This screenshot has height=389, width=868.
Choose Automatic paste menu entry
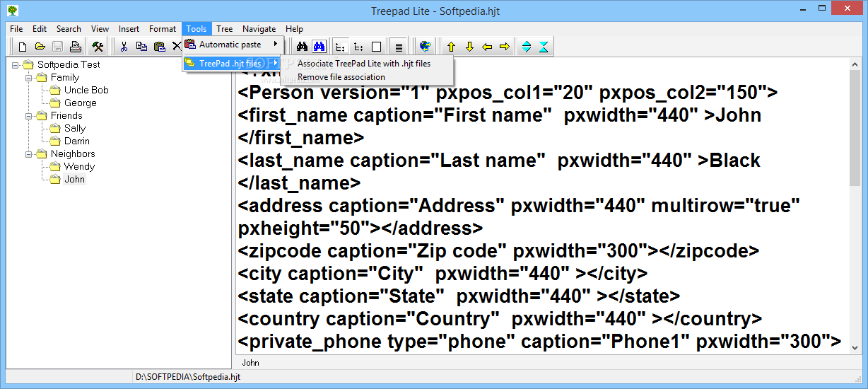click(x=233, y=45)
